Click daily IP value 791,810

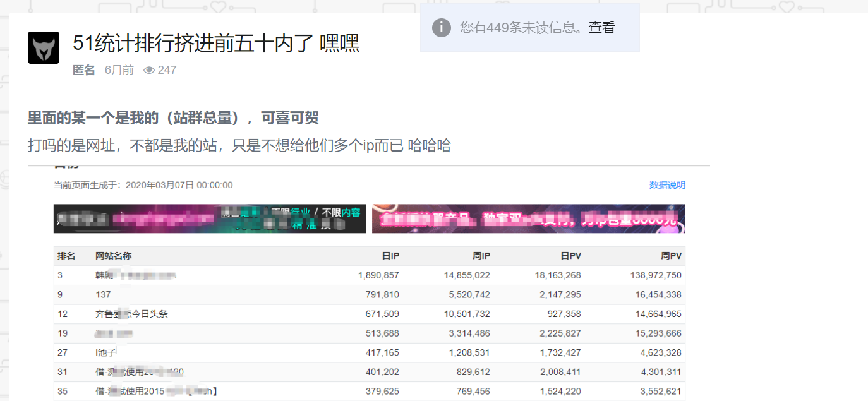382,294
